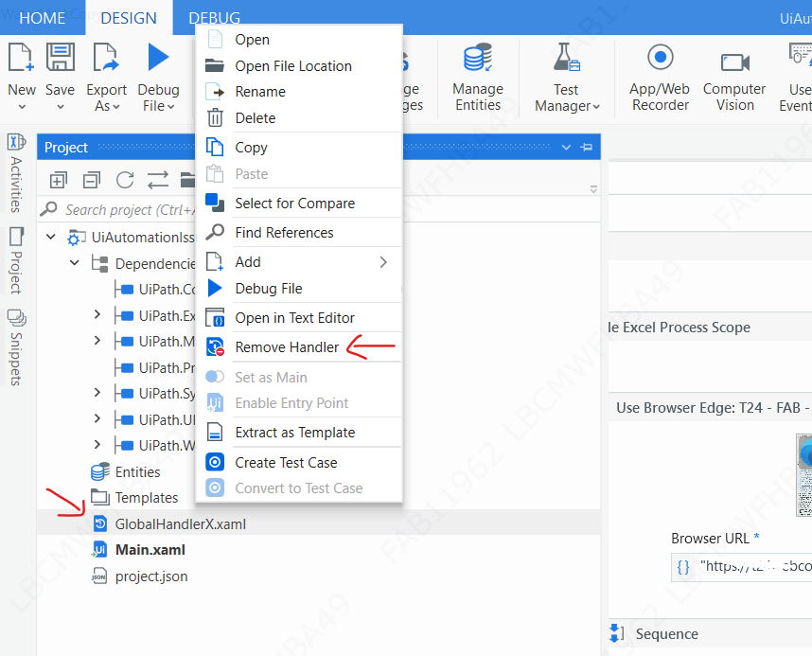
Task: Expand the UiPath.UI dependency node
Action: (97, 418)
